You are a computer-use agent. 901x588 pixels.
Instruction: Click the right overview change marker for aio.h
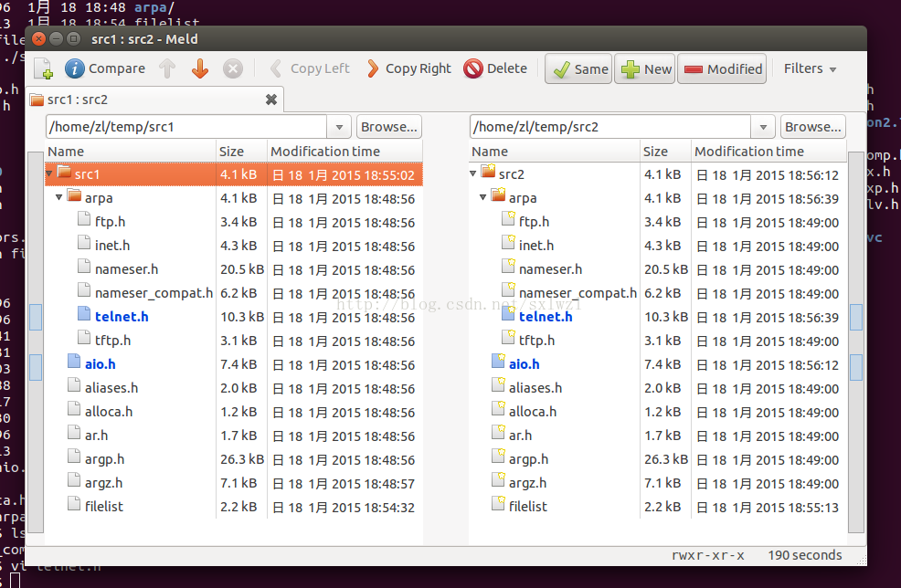coord(856,367)
